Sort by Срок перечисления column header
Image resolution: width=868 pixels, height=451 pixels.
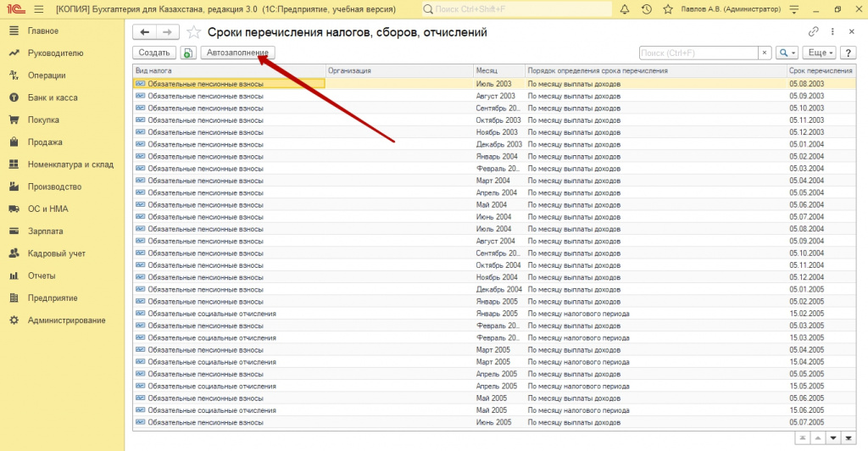coord(821,71)
